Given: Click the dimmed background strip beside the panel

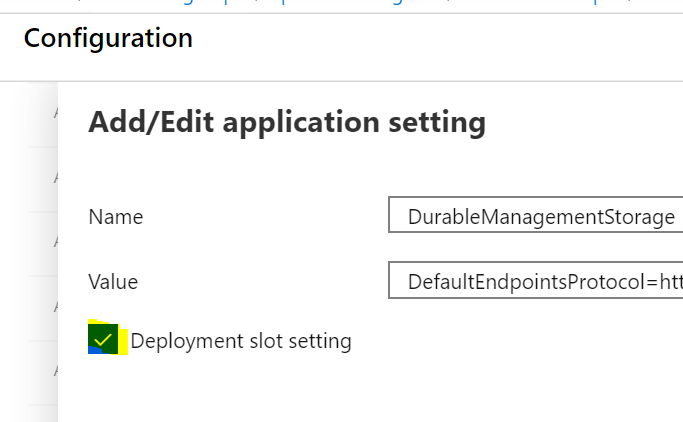Looking at the screenshot, I should click(28, 400).
